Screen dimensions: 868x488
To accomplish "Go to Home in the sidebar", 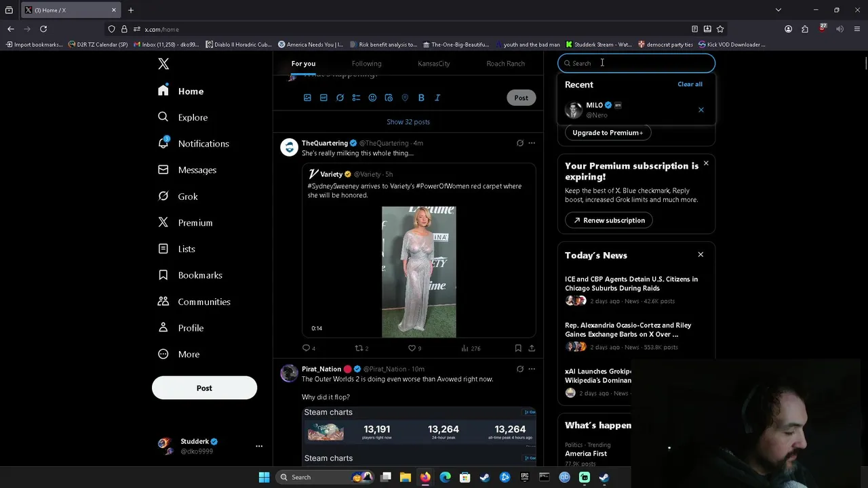I will click(x=180, y=91).
